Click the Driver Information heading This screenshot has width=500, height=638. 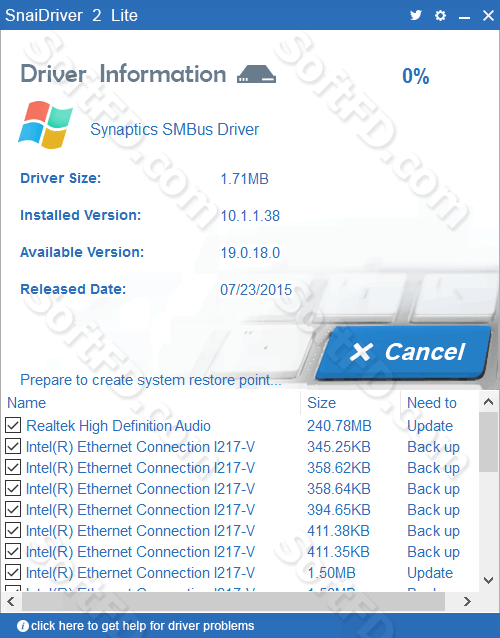pos(123,74)
